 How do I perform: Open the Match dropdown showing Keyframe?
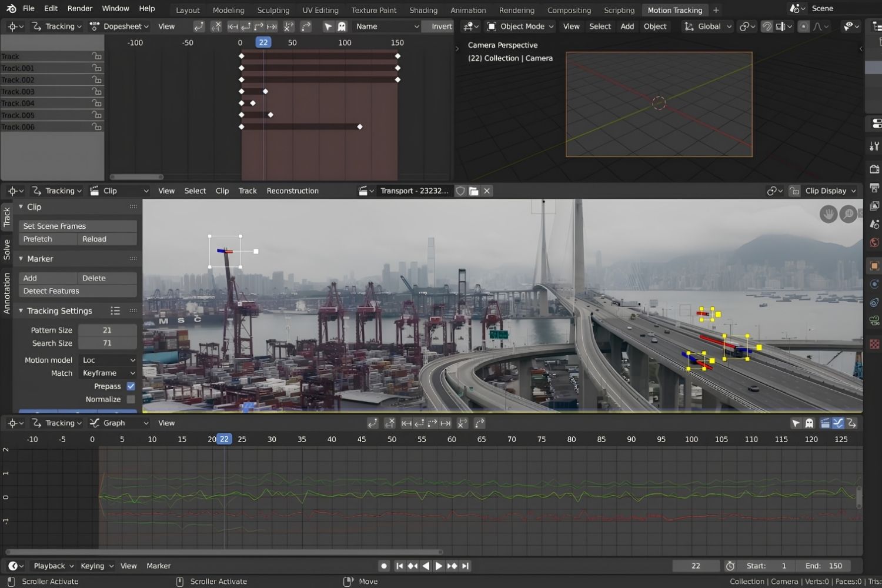(108, 373)
